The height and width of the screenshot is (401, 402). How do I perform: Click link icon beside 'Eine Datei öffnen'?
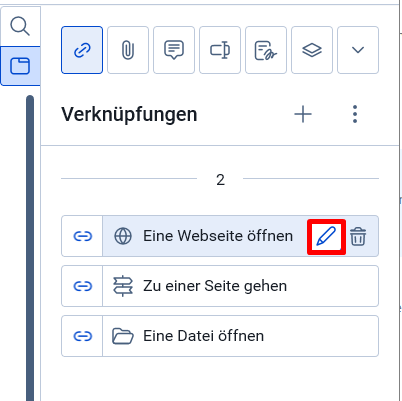pyautogui.click(x=82, y=336)
